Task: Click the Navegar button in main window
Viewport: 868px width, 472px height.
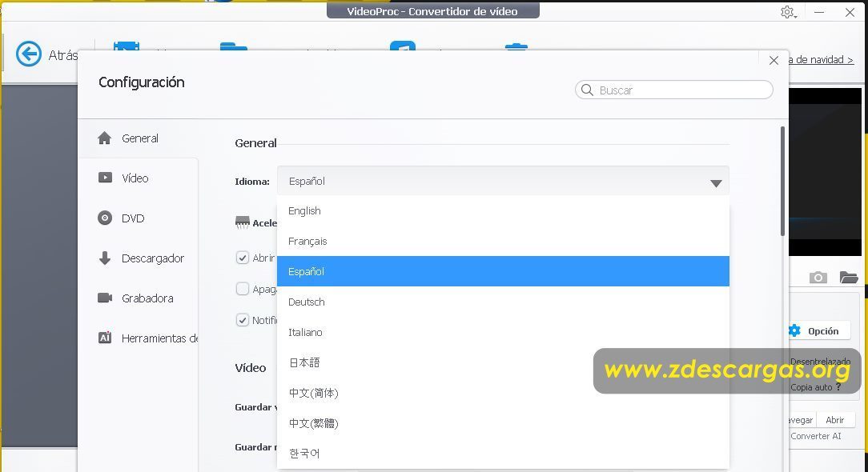Action: pyautogui.click(x=801, y=420)
